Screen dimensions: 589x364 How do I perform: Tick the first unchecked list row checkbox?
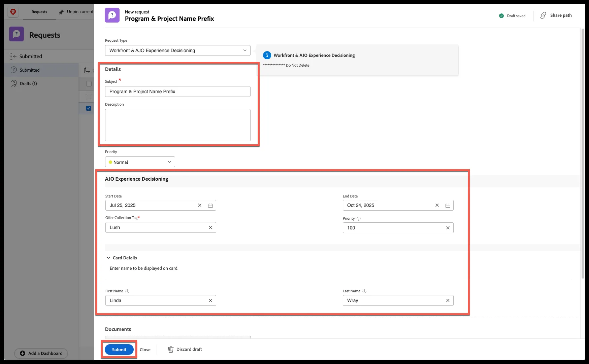(x=89, y=84)
